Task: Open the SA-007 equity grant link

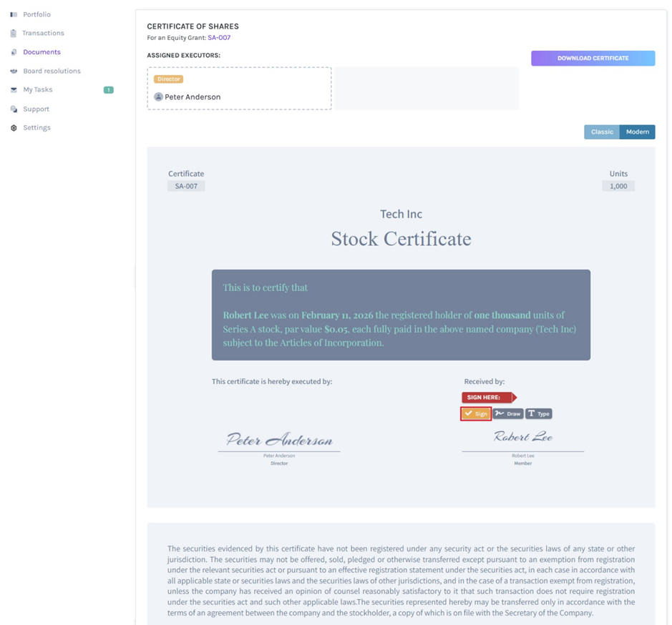Action: [x=219, y=37]
